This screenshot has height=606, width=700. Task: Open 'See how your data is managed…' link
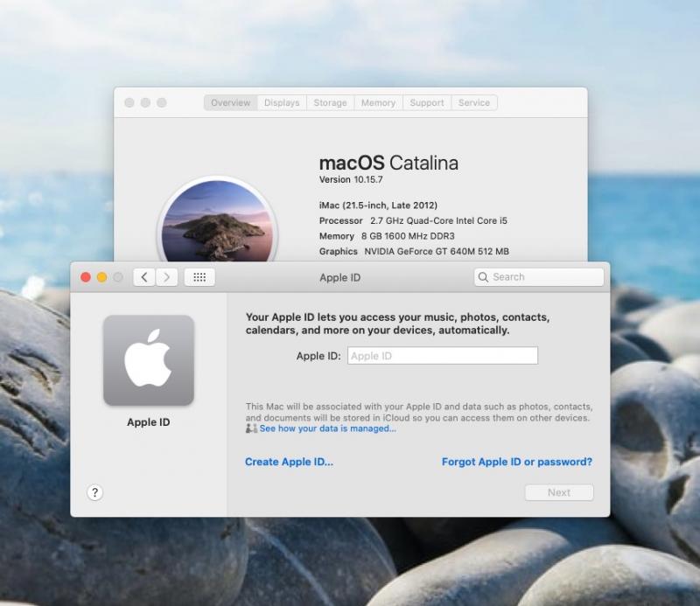tap(327, 428)
